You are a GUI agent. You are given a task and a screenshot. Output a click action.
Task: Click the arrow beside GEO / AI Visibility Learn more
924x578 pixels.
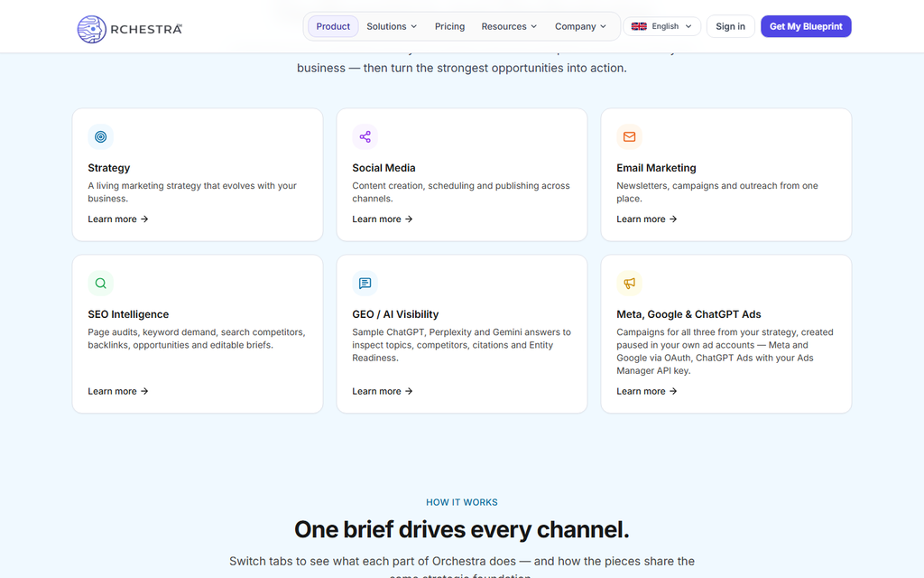click(x=409, y=391)
